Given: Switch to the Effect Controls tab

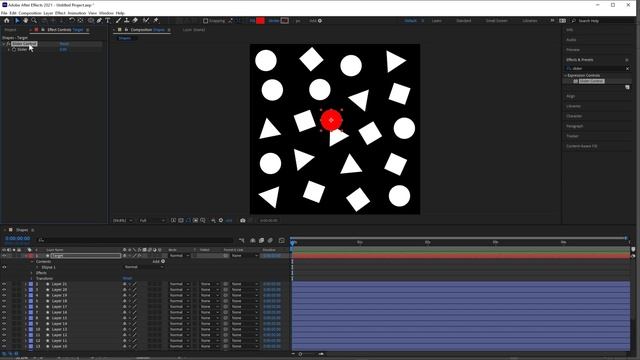Looking at the screenshot, I should [x=64, y=30].
